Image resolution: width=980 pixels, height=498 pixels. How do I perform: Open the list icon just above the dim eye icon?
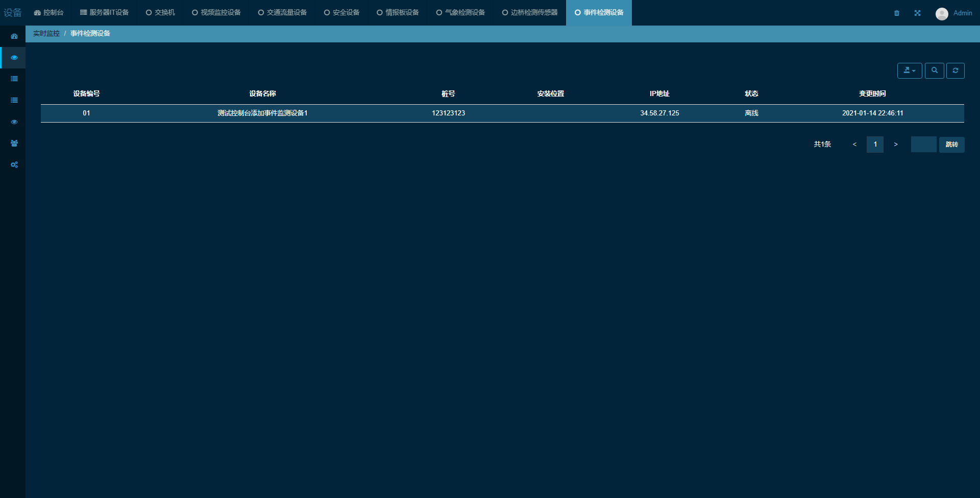[14, 101]
